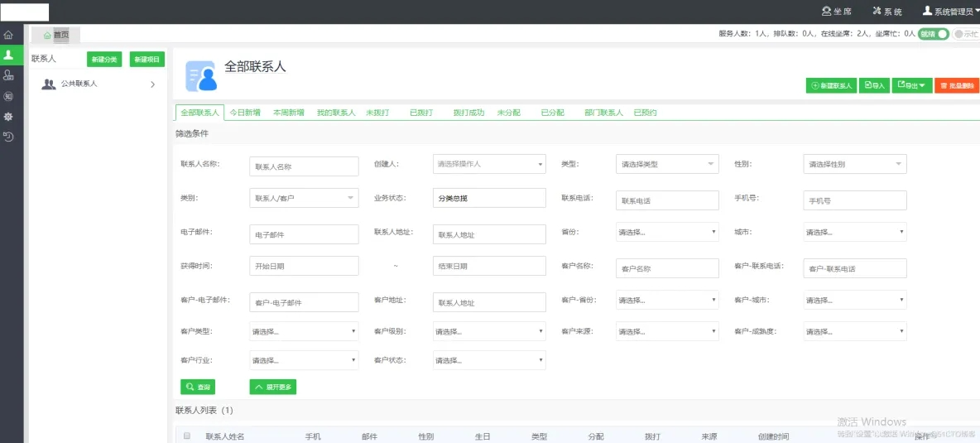Open the 创建人 operator dropdown
Screen dimensions: 980x443
[489, 164]
